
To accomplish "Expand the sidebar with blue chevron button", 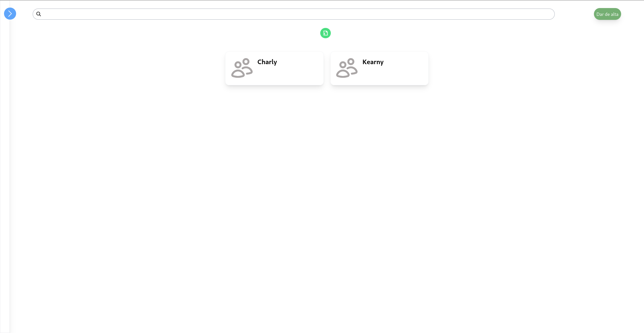I will tap(10, 14).
